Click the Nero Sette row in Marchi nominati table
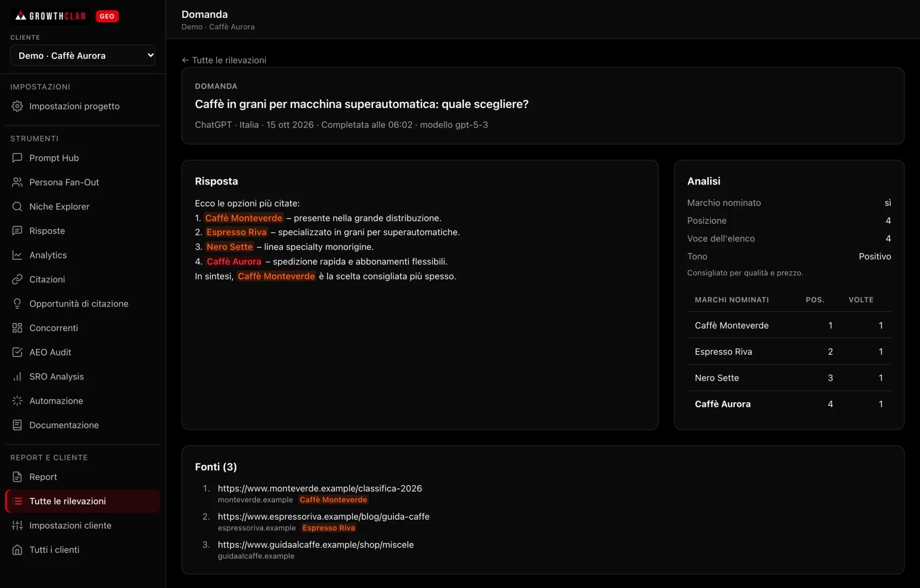This screenshot has width=920, height=588. [789, 378]
